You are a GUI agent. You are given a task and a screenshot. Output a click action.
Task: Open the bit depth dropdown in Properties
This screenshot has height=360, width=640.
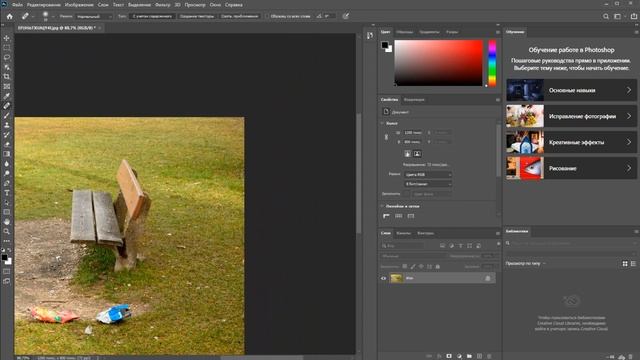tap(428, 184)
